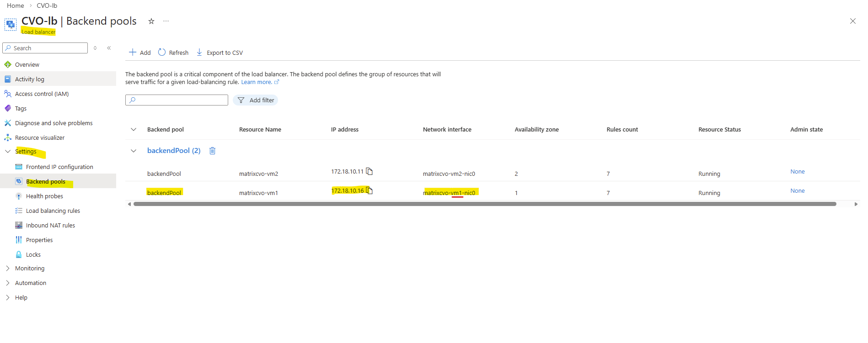This screenshot has height=343, width=868.
Task: Expand the Monitoring section
Action: pos(8,269)
